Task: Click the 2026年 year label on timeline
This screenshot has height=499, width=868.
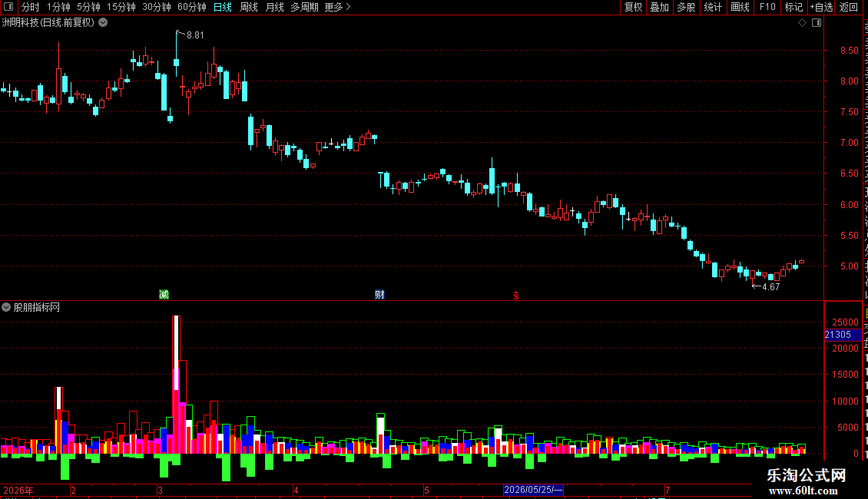Action: 18,490
